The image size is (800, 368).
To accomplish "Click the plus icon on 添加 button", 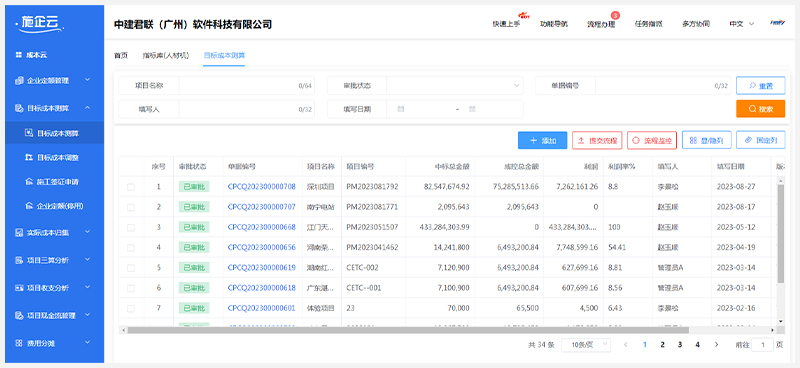I will [534, 140].
